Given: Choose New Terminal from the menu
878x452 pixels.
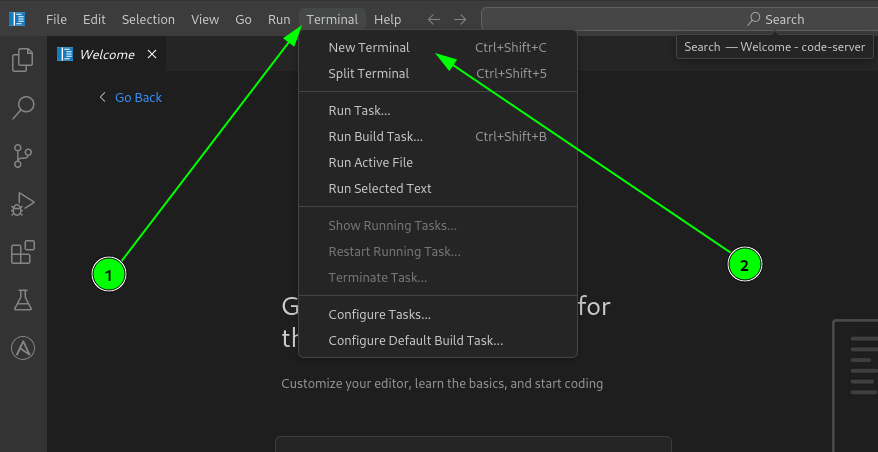Looking at the screenshot, I should tap(438, 48).
